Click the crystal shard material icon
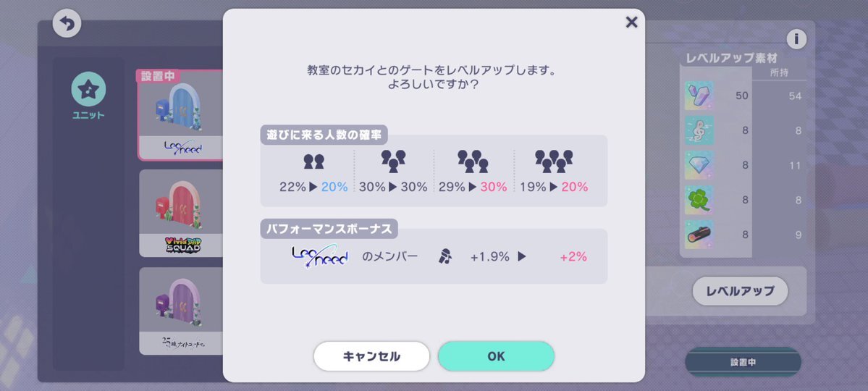The height and width of the screenshot is (391, 868). tap(699, 96)
